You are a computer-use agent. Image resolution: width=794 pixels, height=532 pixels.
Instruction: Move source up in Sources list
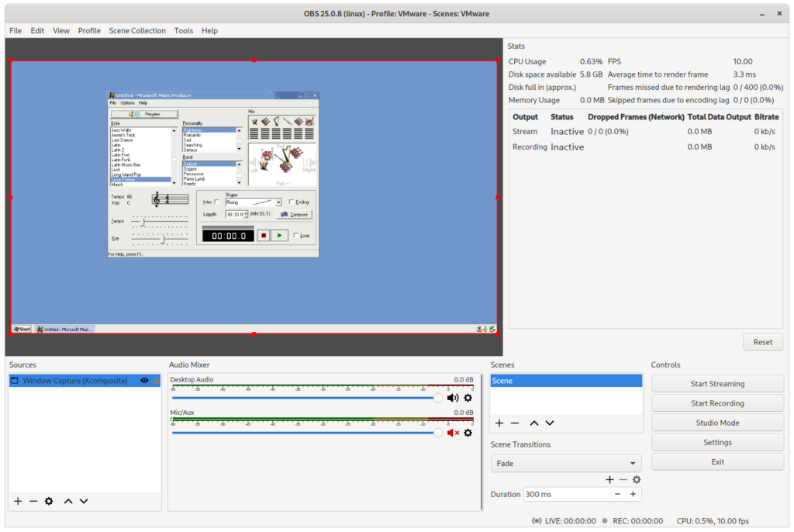coord(68,501)
